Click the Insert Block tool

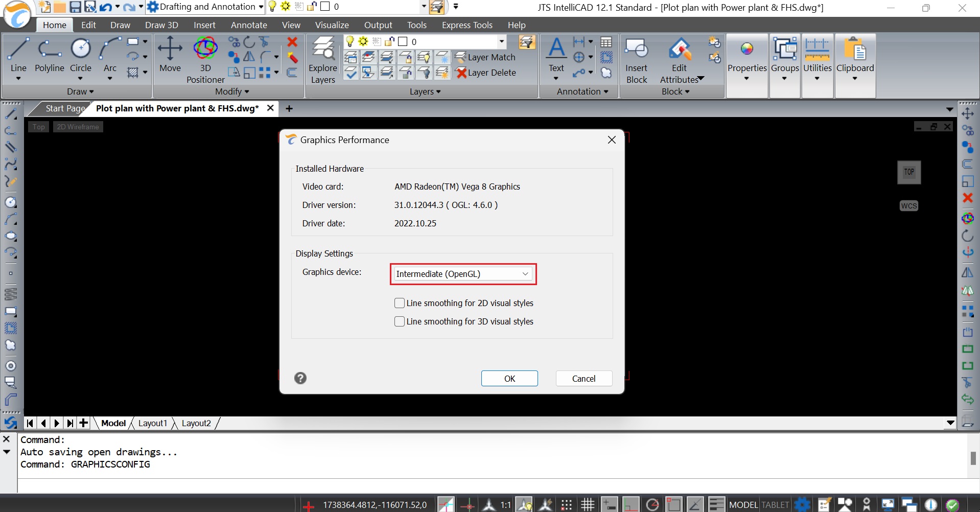pyautogui.click(x=637, y=60)
